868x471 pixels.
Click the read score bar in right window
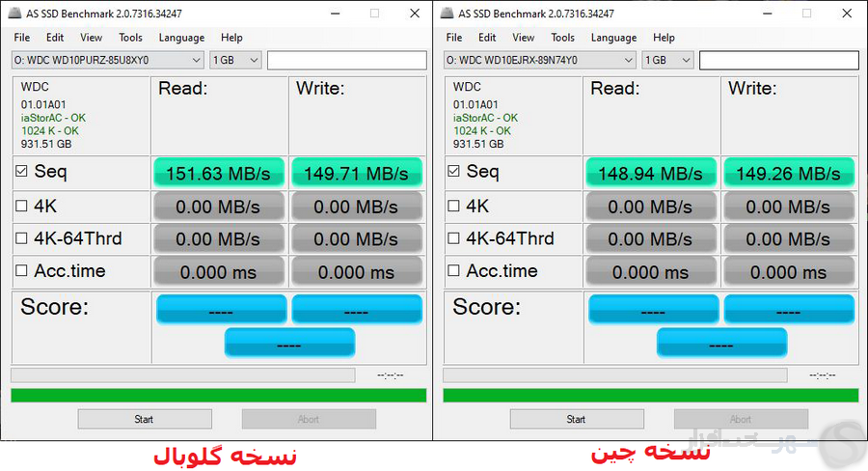pyautogui.click(x=654, y=309)
